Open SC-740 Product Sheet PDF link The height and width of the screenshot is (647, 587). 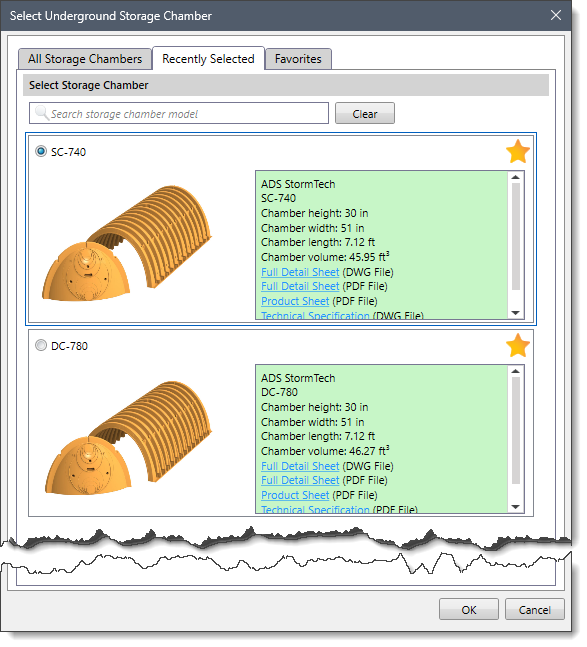coord(295,301)
